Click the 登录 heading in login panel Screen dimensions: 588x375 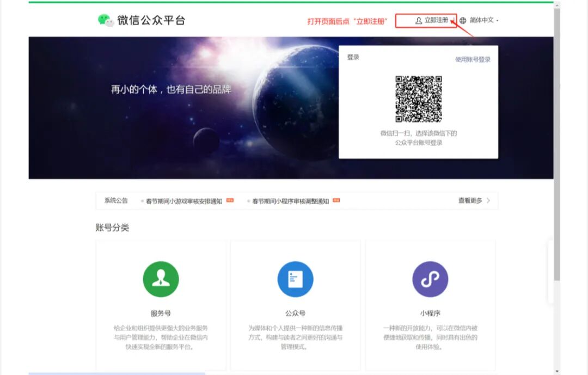[353, 57]
